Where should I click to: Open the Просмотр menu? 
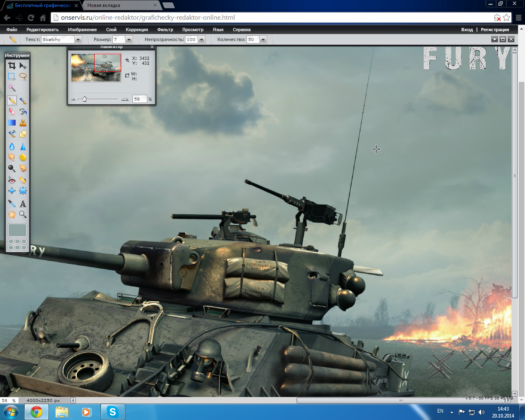click(193, 30)
